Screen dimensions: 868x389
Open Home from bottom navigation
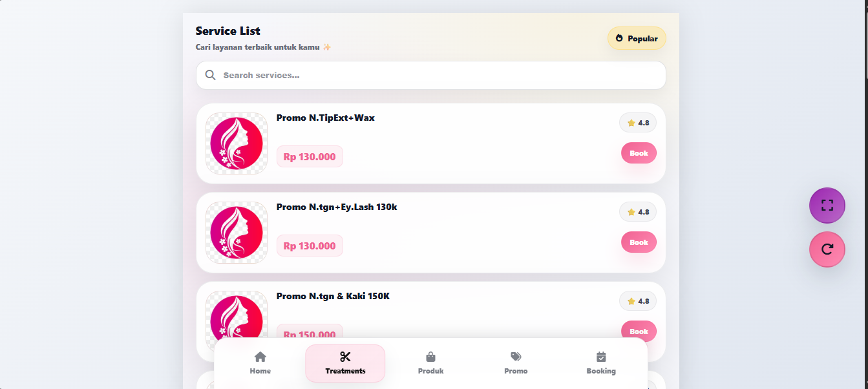[x=260, y=363]
